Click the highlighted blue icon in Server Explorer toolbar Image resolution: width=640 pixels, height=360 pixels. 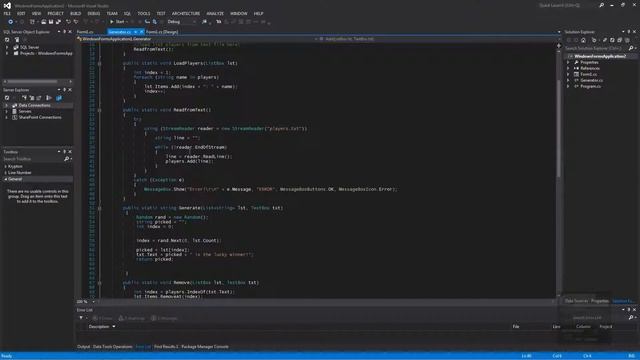[59, 98]
